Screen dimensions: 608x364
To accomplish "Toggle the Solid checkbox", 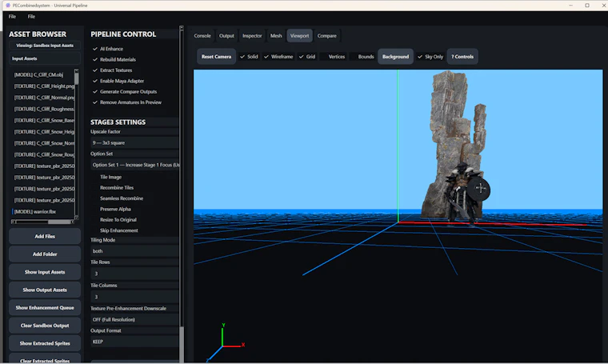I will 249,57.
